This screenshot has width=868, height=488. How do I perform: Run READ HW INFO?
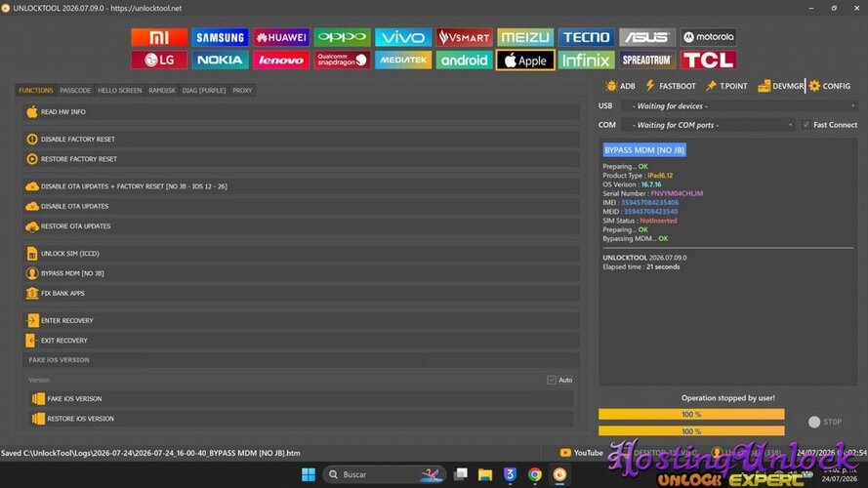[x=301, y=112]
